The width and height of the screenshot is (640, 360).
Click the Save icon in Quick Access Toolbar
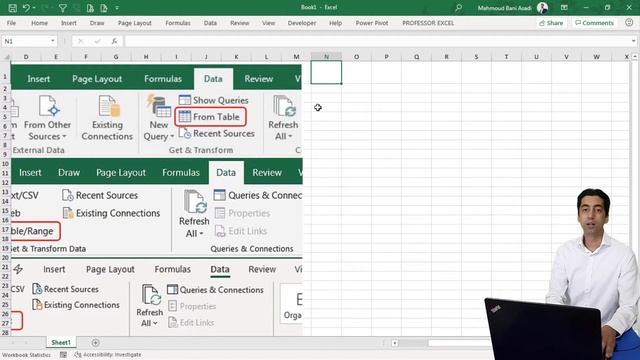[x=13, y=8]
